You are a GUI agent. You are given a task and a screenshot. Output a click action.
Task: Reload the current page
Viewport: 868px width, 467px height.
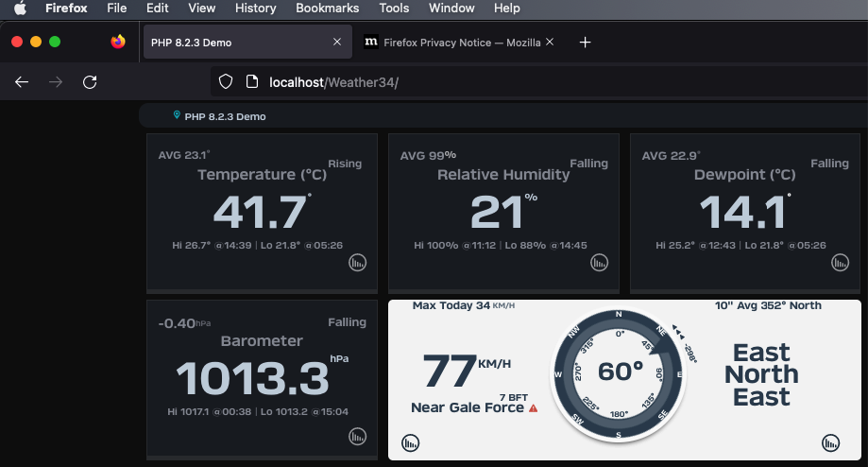90,82
